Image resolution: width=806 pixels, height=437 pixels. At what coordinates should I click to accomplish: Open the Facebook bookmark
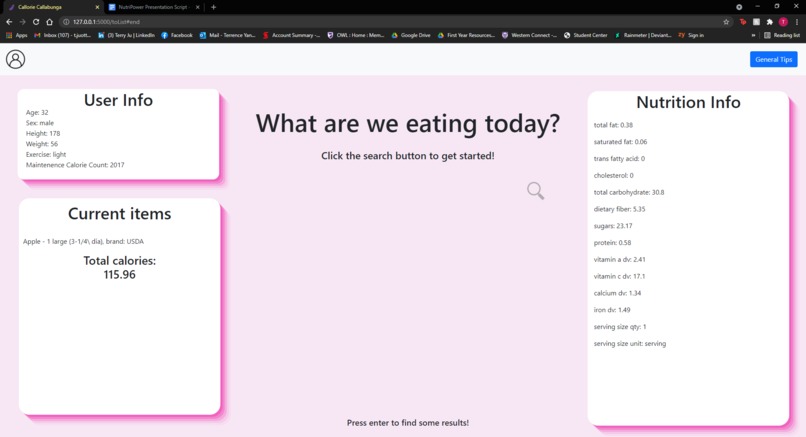177,35
